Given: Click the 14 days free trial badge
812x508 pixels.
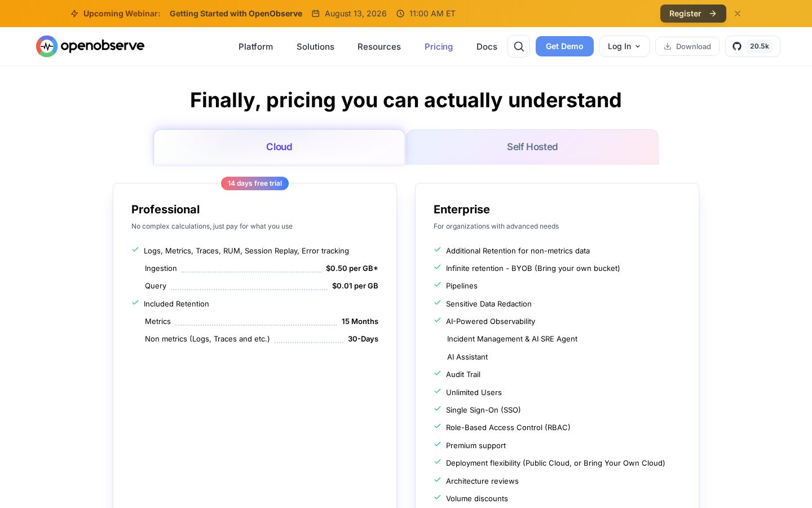Looking at the screenshot, I should point(255,183).
